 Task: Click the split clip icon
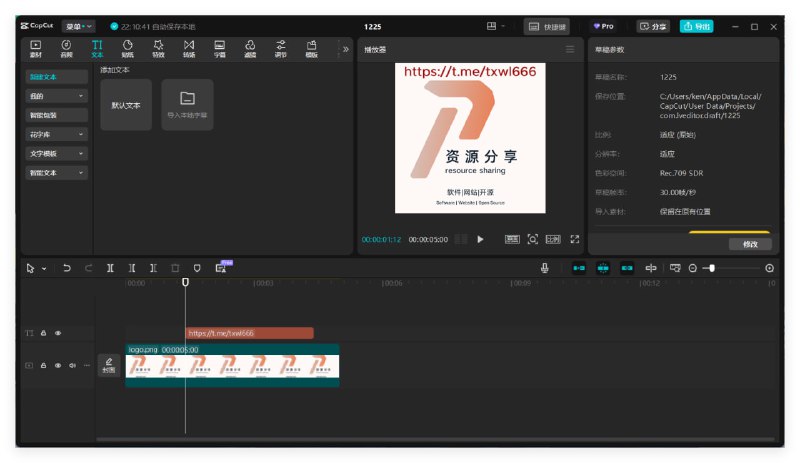110,267
